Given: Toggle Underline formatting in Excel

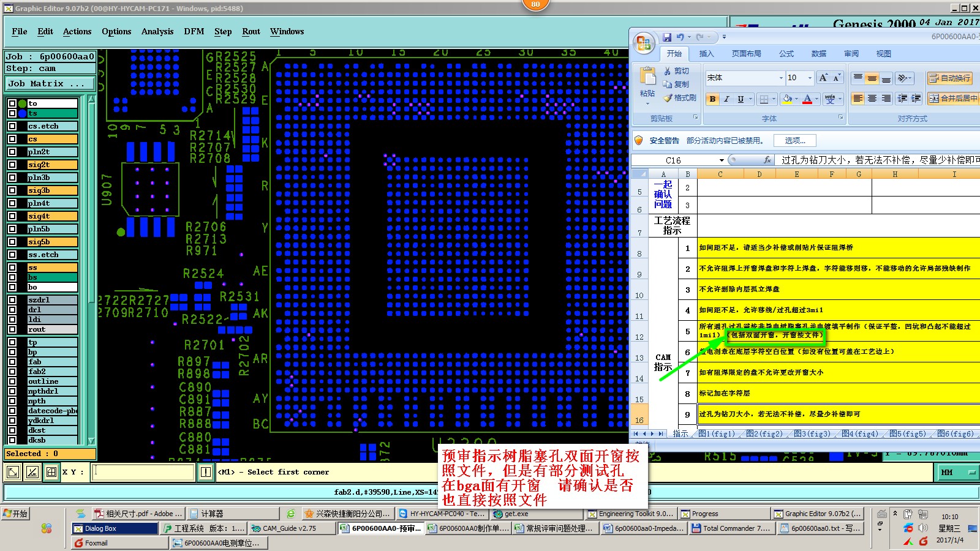Looking at the screenshot, I should 741,99.
